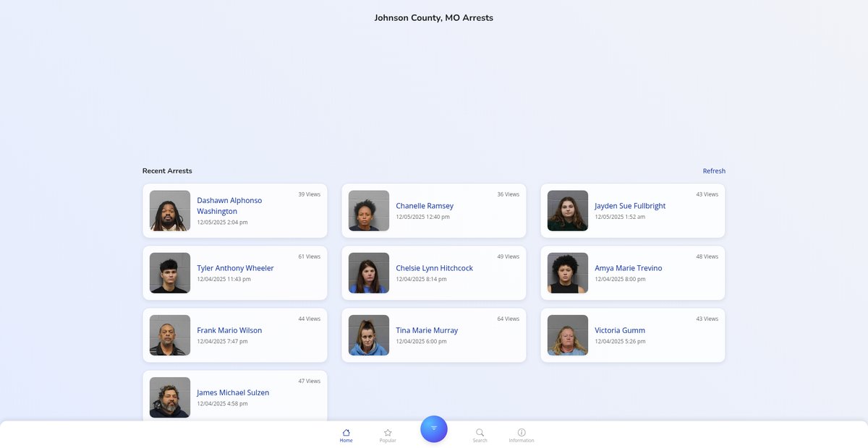This screenshot has width=868, height=448.
Task: Open the Search magnifier icon
Action: (x=480, y=432)
